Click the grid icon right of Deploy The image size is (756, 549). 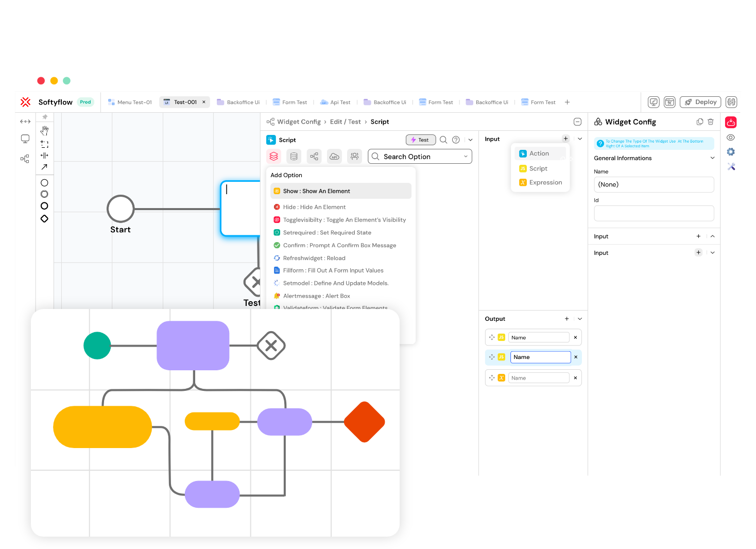point(731,102)
